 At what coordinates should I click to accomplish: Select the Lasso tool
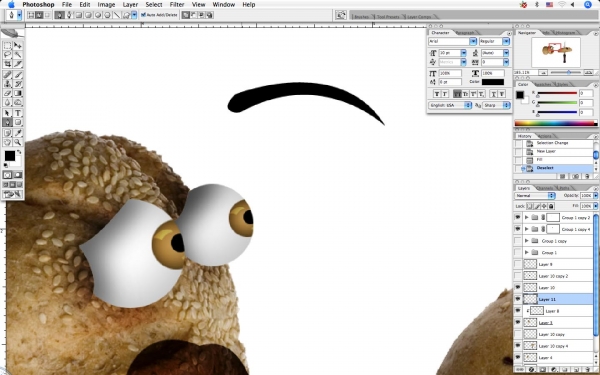pos(7,55)
